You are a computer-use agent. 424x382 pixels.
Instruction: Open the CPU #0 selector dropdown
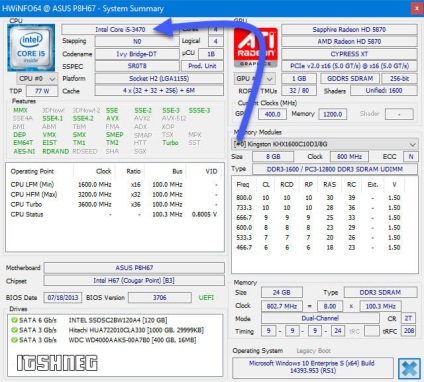tap(37, 79)
